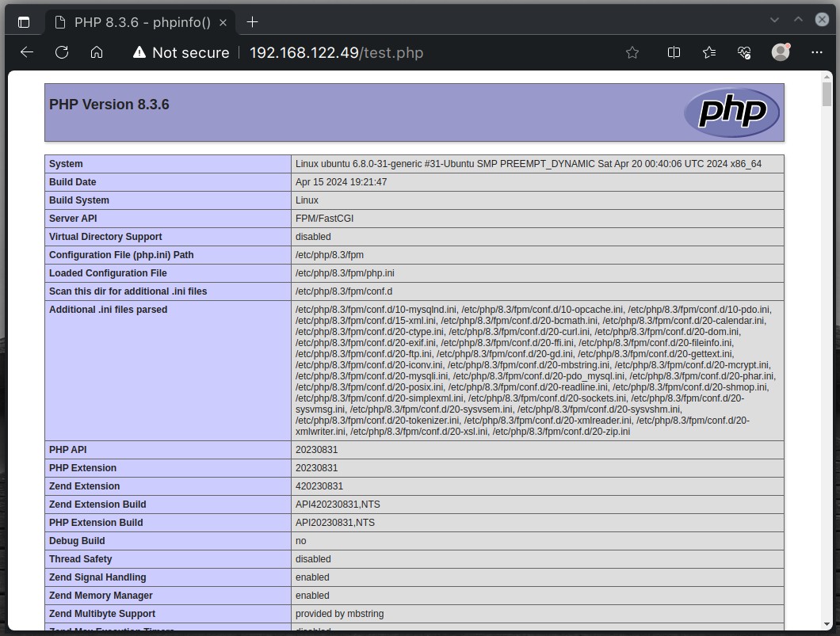The width and height of the screenshot is (840, 636).
Task: Click the Server API label
Action: pyautogui.click(x=73, y=219)
